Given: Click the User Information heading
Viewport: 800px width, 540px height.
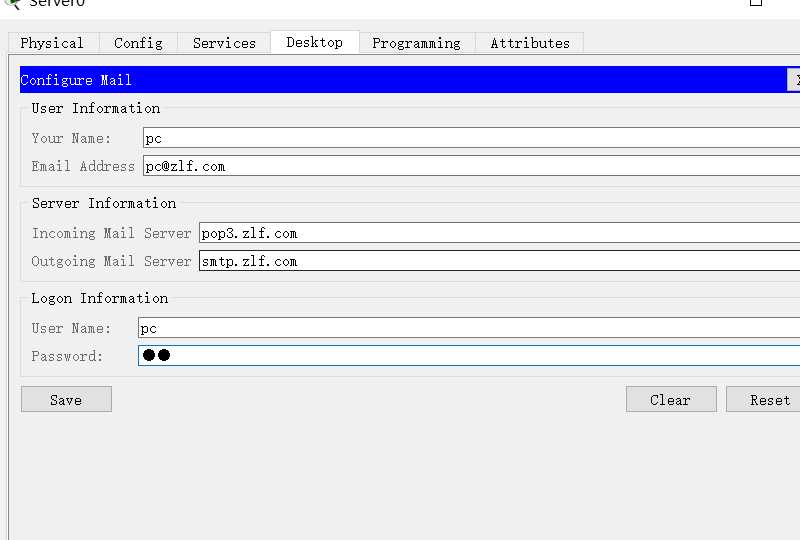Looking at the screenshot, I should pos(95,108).
